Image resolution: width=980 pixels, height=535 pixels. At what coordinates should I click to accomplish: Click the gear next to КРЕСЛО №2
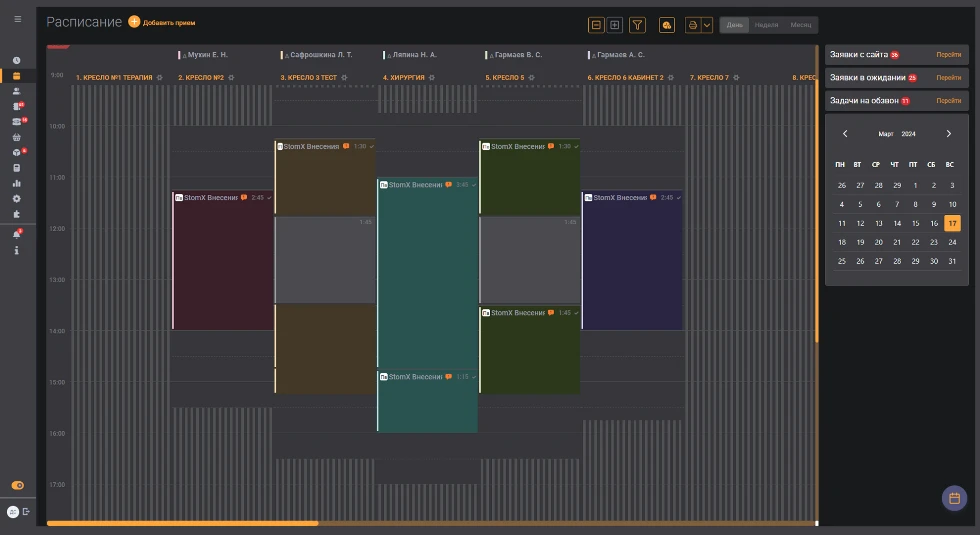pyautogui.click(x=231, y=77)
